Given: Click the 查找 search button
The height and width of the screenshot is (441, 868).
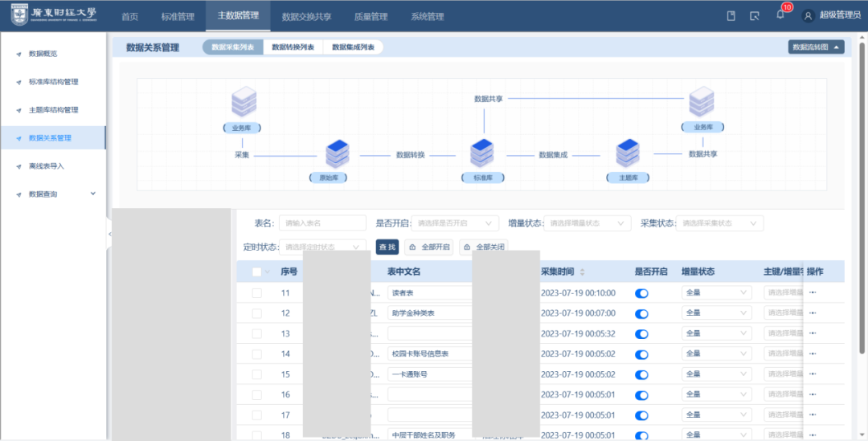Looking at the screenshot, I should (x=387, y=247).
